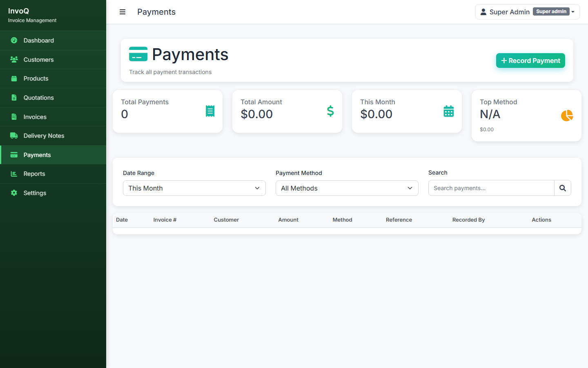The image size is (588, 368).
Task: Click the Record Payment button
Action: (x=530, y=61)
